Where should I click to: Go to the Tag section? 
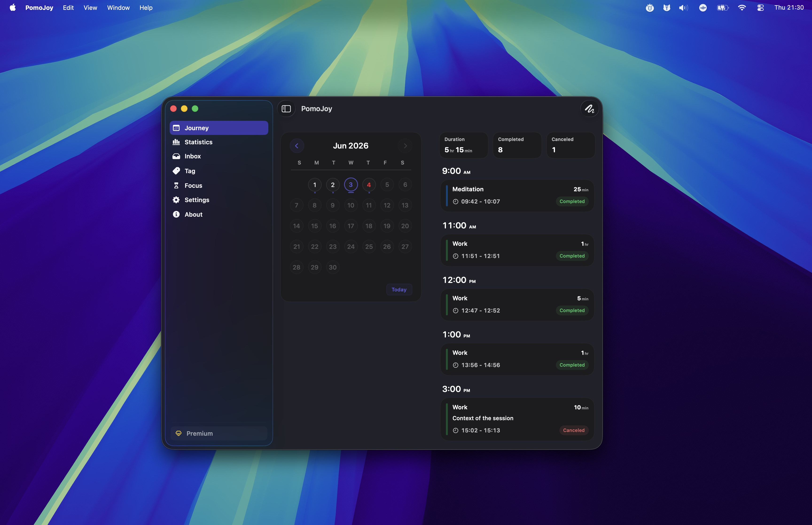(x=219, y=171)
